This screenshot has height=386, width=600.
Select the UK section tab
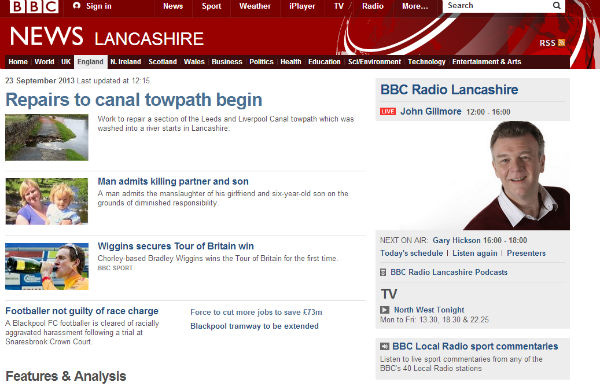[66, 62]
